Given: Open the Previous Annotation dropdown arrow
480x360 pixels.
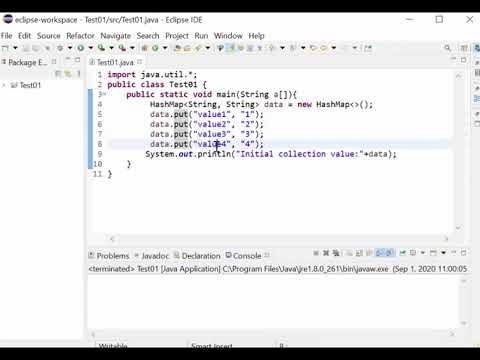Looking at the screenshot, I should pos(303,48).
